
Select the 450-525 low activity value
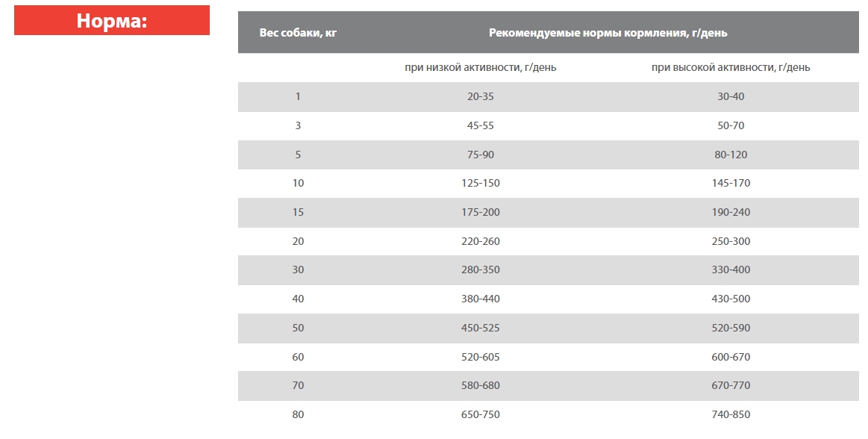480,328
